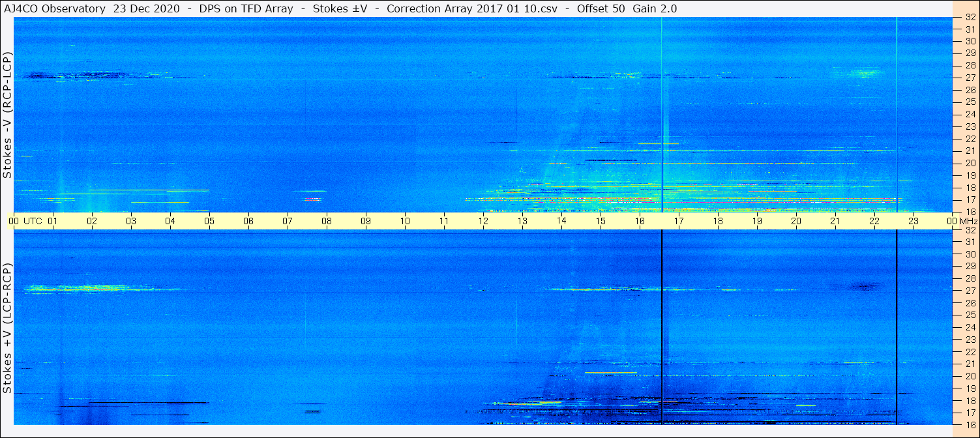Select 16 MHz label of Stokes -V panel
980x438 pixels.
click(970, 212)
